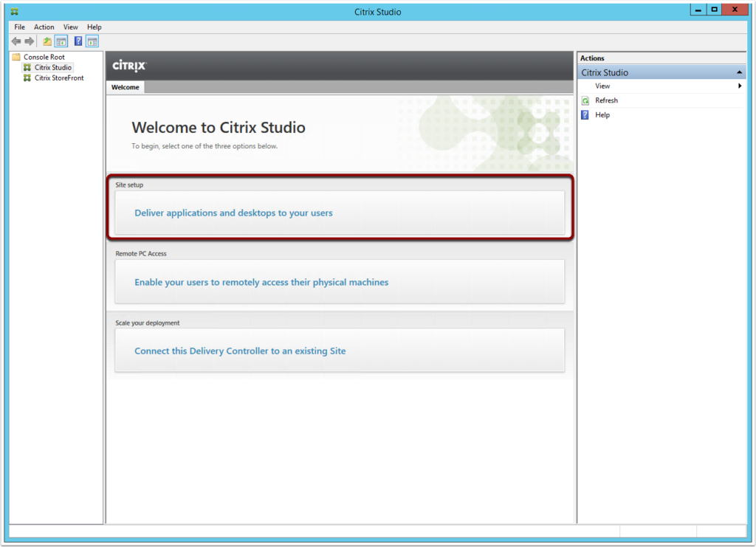Click the "Scale your deployment" label
Image resolution: width=756 pixels, height=547 pixels.
[147, 323]
